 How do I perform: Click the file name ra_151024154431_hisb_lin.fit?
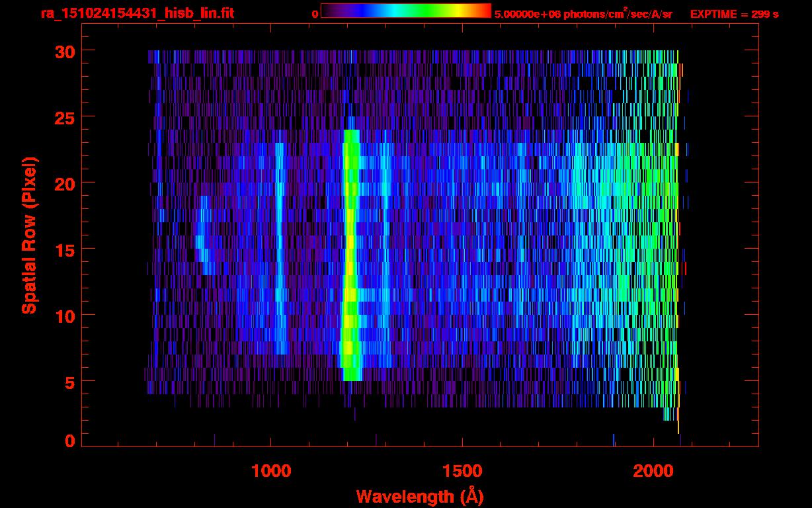137,13
